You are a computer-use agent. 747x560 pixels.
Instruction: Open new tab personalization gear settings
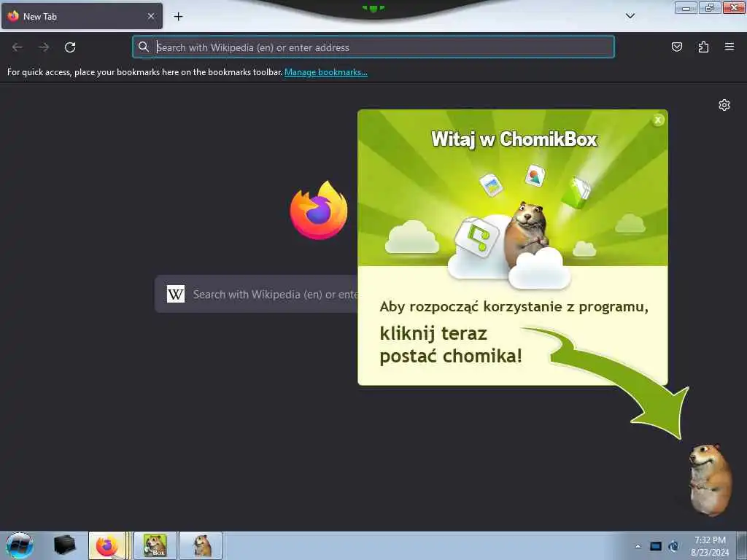724,105
